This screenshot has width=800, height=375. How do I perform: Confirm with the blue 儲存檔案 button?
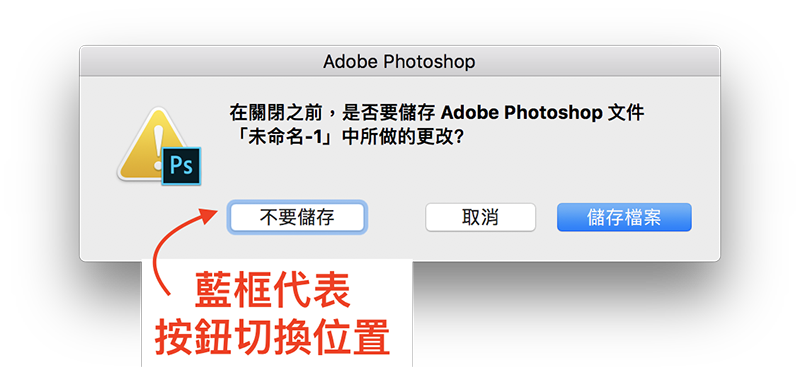tap(624, 217)
